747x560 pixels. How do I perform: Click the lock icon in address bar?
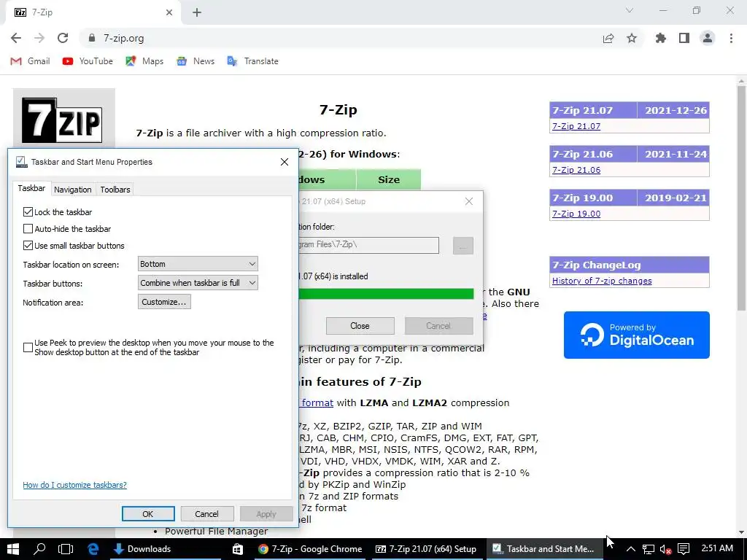coord(92,38)
